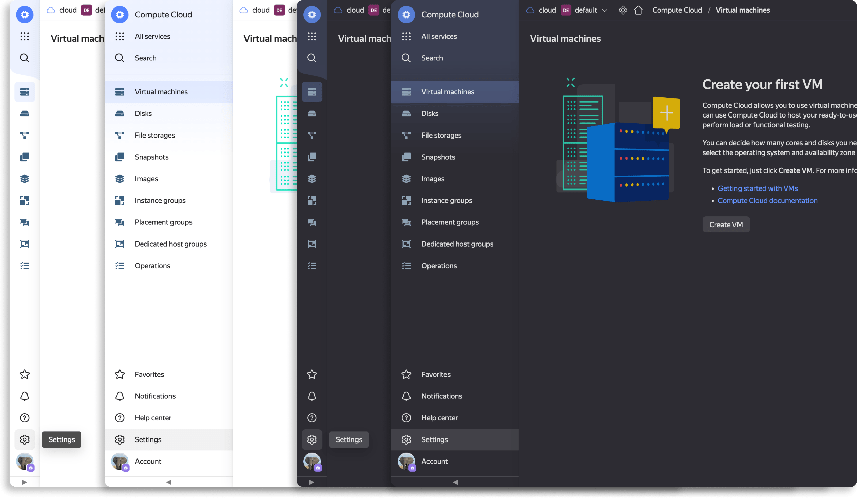Select Operations in the dark expanded menu
This screenshot has height=504, width=857.
439,266
